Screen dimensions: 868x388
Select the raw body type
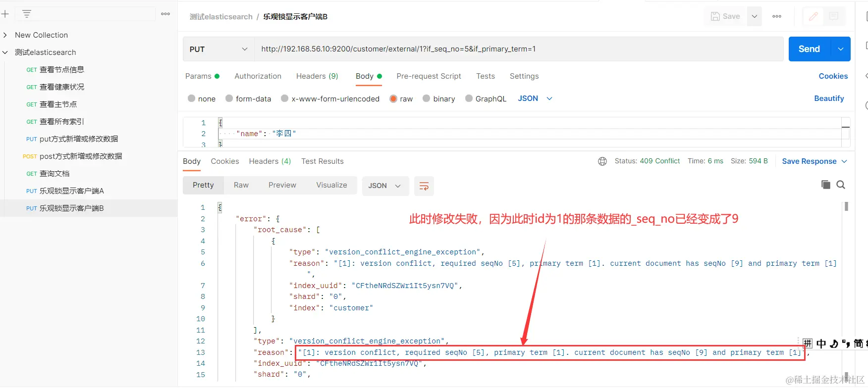pyautogui.click(x=401, y=98)
